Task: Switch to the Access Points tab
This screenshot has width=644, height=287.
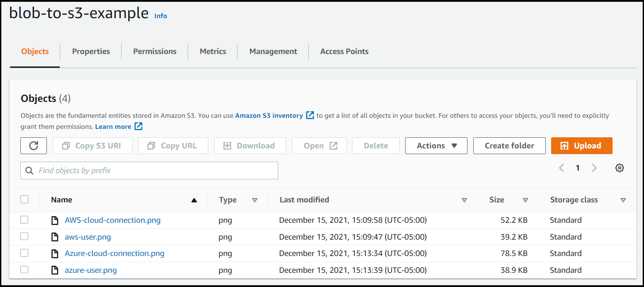Action: (344, 51)
